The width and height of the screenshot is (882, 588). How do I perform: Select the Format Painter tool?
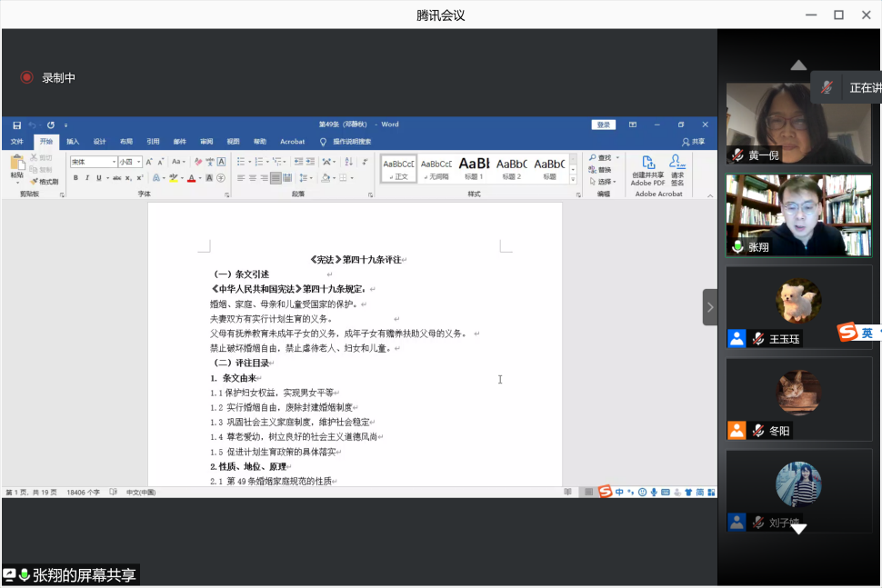coord(44,182)
